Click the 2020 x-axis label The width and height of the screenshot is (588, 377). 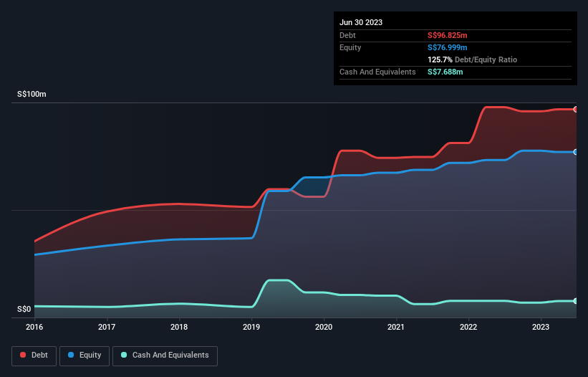pyautogui.click(x=324, y=327)
